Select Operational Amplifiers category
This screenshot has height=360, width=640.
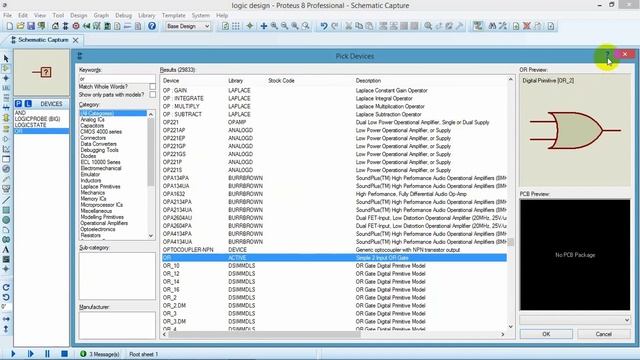tap(104, 223)
